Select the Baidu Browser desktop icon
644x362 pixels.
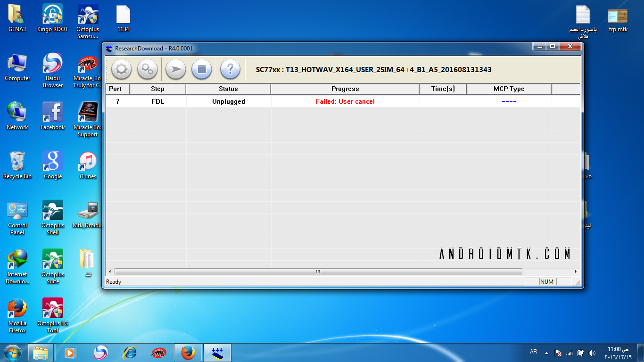53,71
